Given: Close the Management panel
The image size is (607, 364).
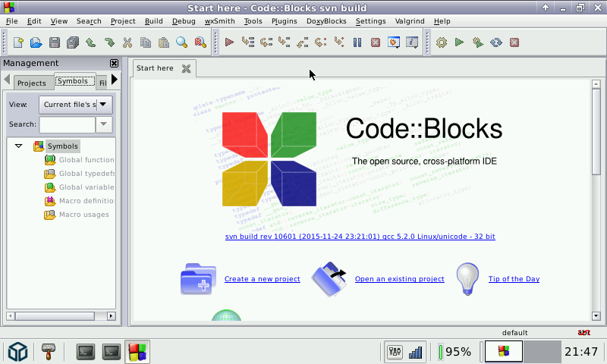Looking at the screenshot, I should point(115,63).
